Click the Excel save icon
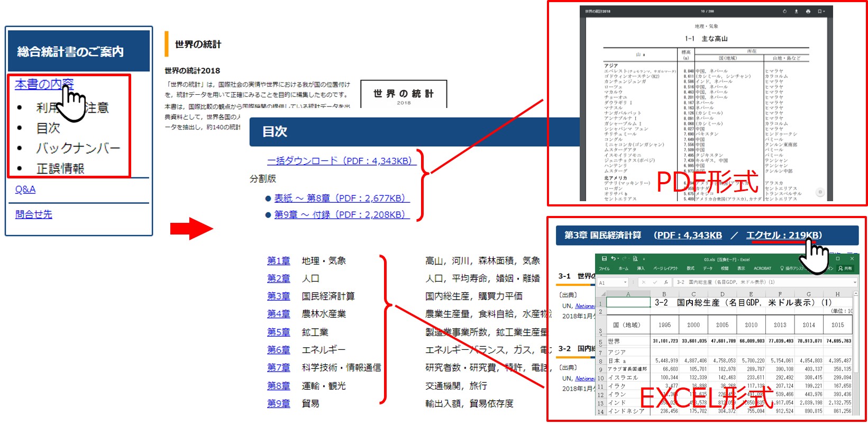Image resolution: width=868 pixels, height=433 pixels. pos(604,259)
